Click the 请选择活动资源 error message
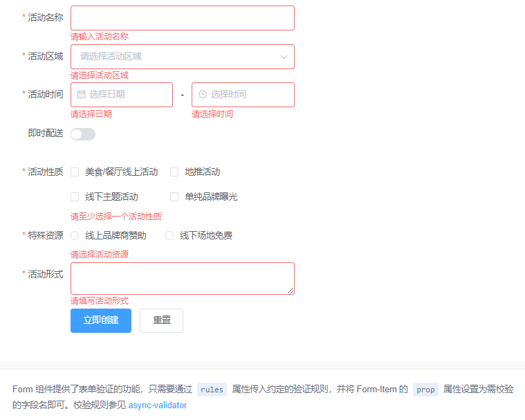 point(100,255)
